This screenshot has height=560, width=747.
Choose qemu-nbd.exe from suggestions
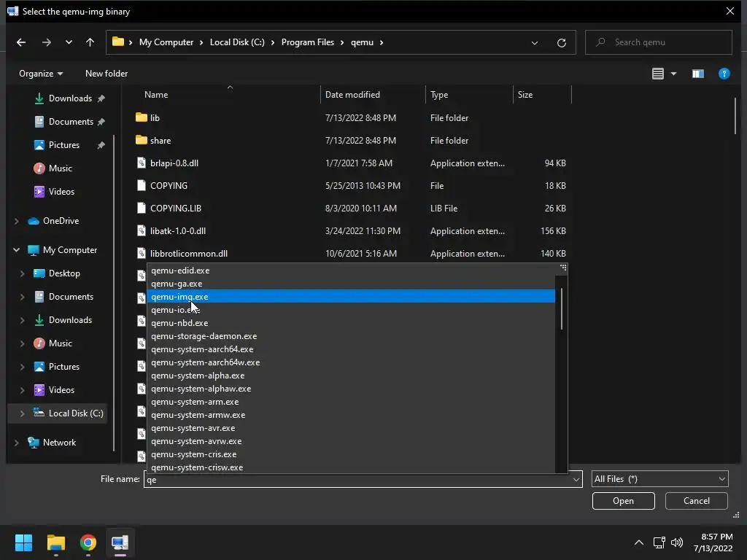351,323
